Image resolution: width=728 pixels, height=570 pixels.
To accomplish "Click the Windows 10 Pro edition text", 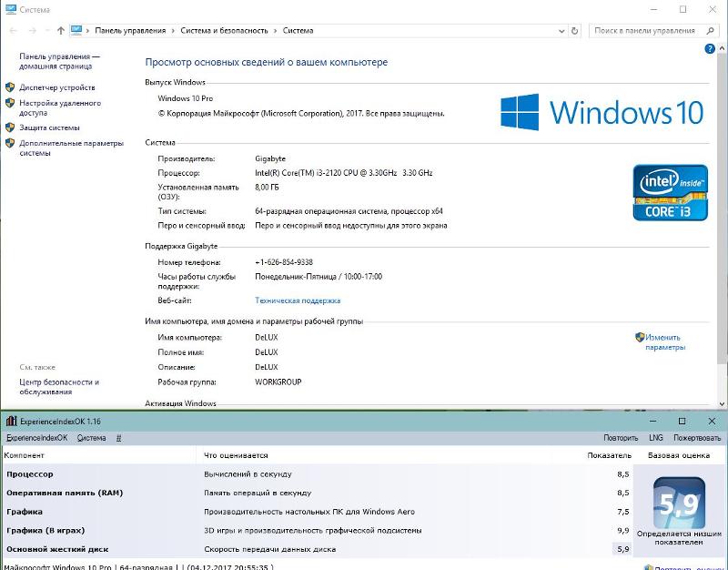I will [186, 98].
